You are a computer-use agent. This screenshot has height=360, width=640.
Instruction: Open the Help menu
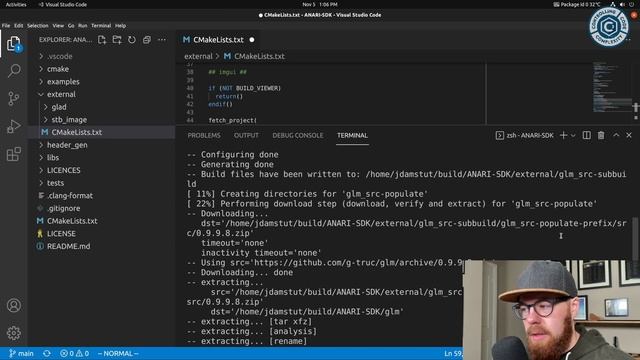(x=120, y=25)
